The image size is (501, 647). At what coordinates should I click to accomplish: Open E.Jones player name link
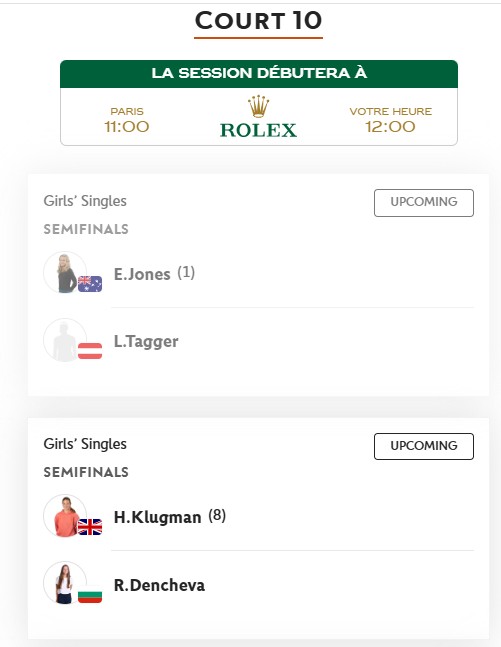(x=142, y=274)
